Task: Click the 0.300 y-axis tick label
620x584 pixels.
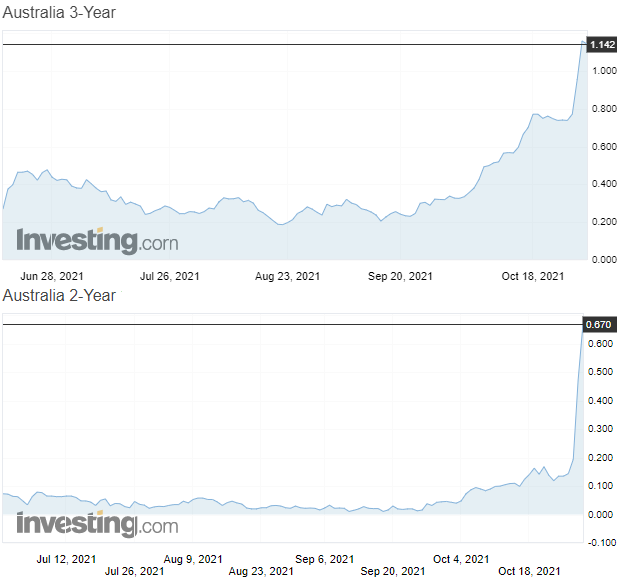Action: (603, 429)
